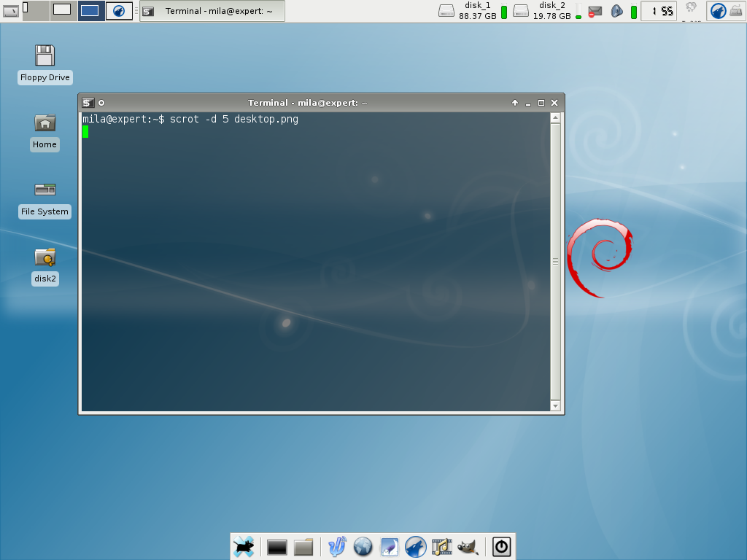This screenshot has height=560, width=747.
Task: Click the digital clock in the panel
Action: pyautogui.click(x=659, y=11)
